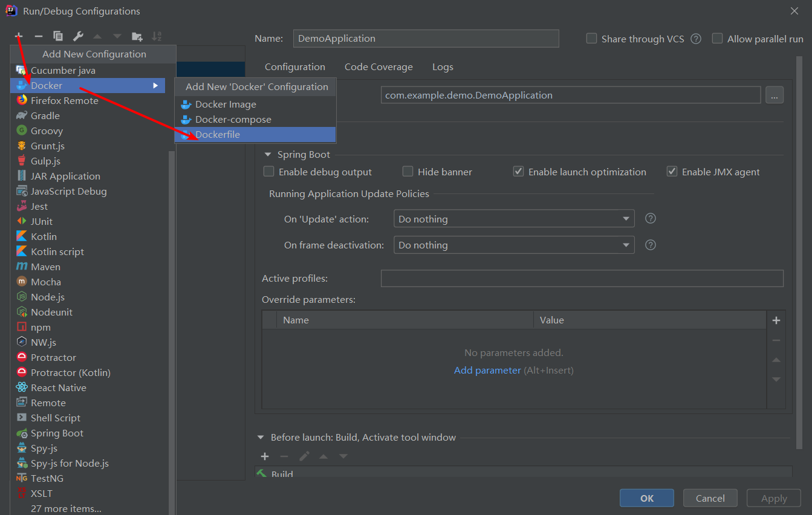Pick Nodeunit configuration type

coord(88,312)
